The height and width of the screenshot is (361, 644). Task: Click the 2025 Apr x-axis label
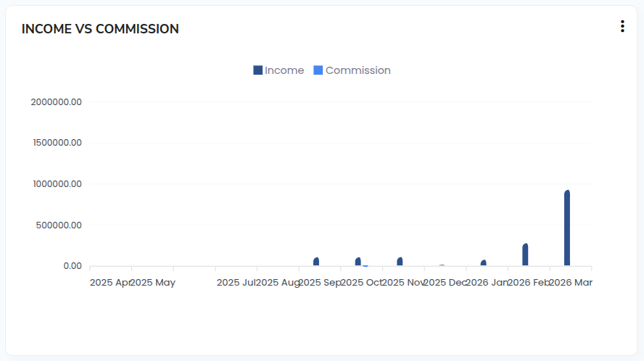(109, 283)
